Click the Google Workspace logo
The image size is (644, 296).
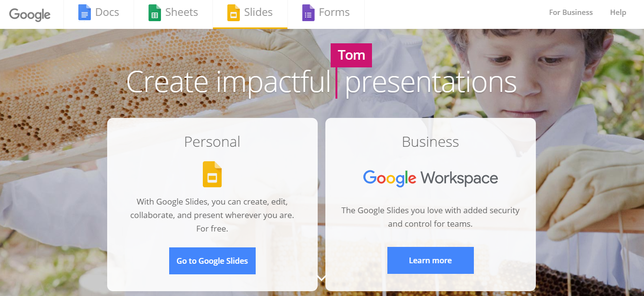430,178
